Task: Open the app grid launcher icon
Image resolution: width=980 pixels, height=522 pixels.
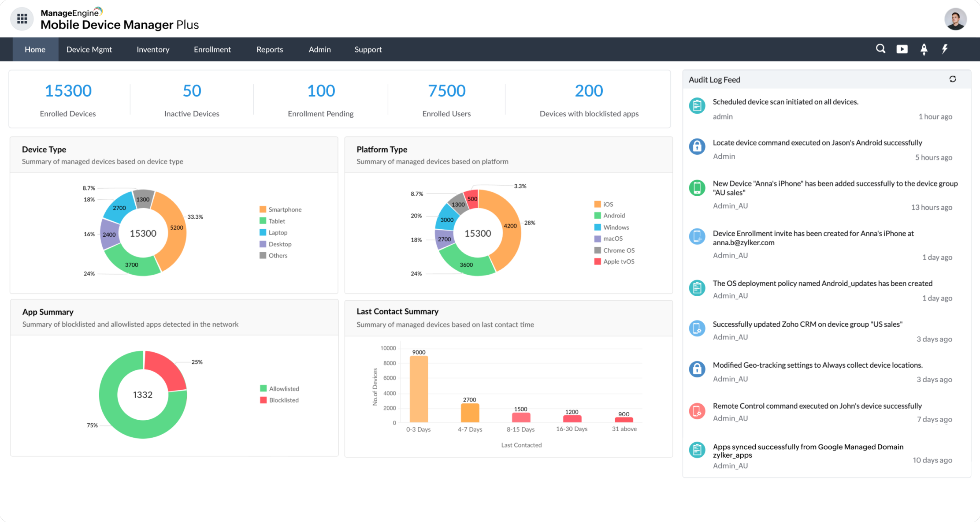Action: pyautogui.click(x=22, y=19)
